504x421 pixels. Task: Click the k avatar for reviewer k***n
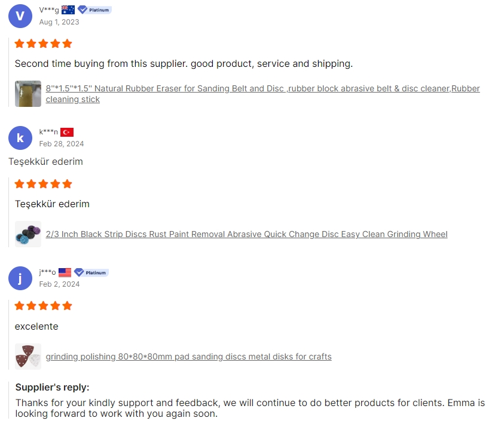tap(20, 138)
